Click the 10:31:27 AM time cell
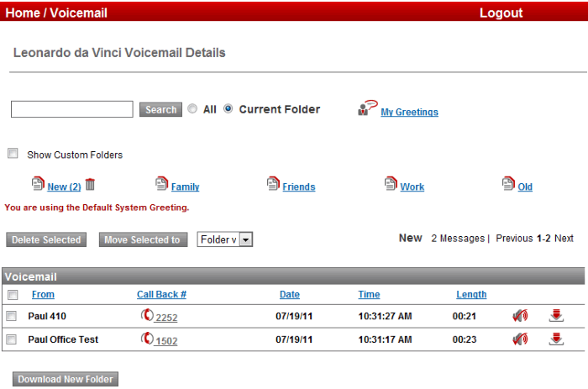The width and height of the screenshot is (588, 389). (385, 316)
